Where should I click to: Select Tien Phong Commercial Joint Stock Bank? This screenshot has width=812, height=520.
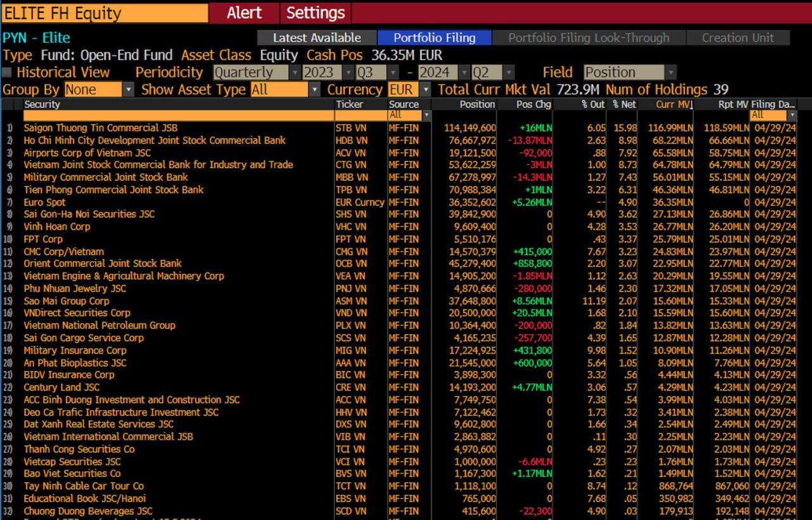click(114, 190)
